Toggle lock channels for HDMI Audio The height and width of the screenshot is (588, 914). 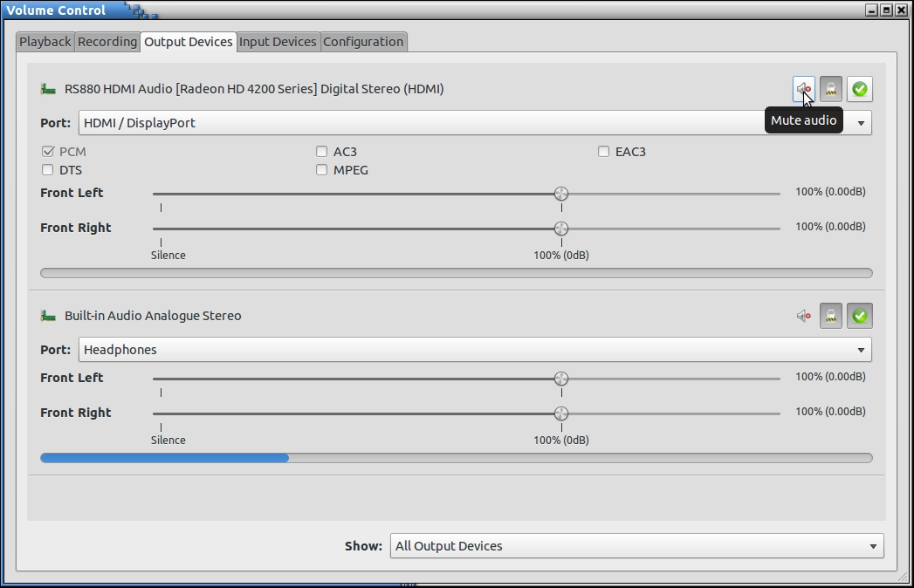831,89
